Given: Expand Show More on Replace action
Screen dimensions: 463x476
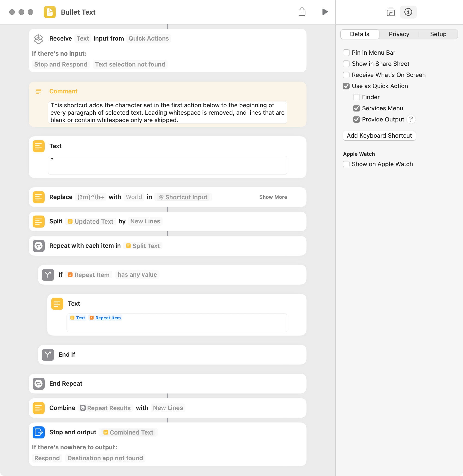Looking at the screenshot, I should pyautogui.click(x=273, y=197).
